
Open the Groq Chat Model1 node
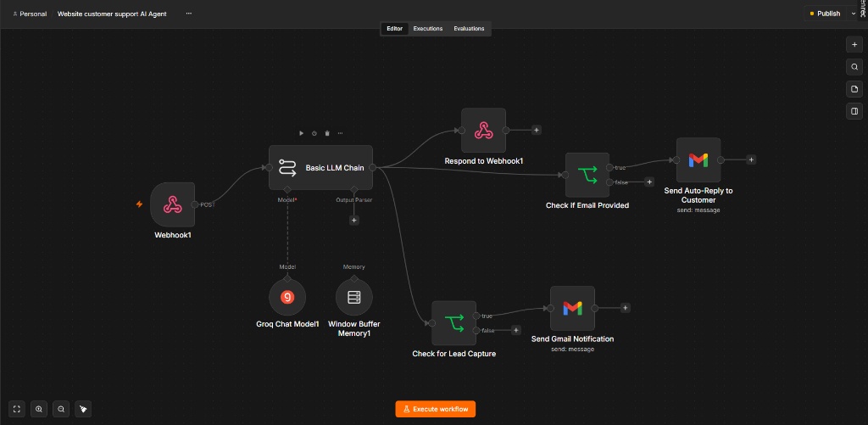[x=287, y=298]
